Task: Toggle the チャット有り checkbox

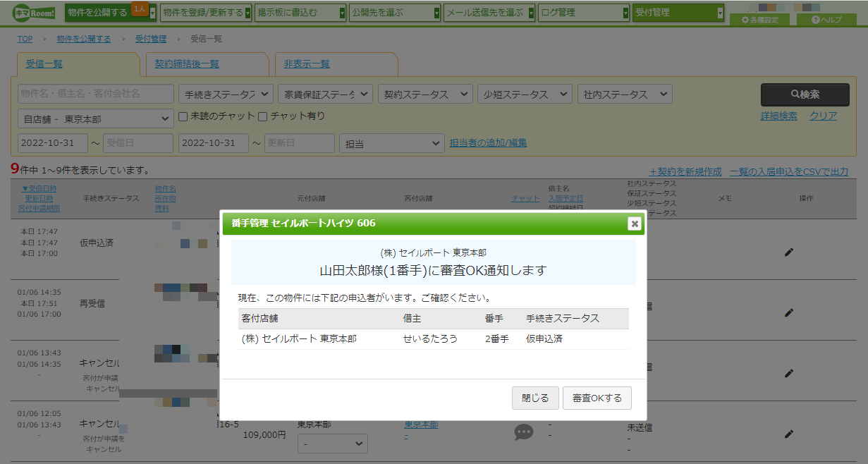Action: pyautogui.click(x=262, y=116)
